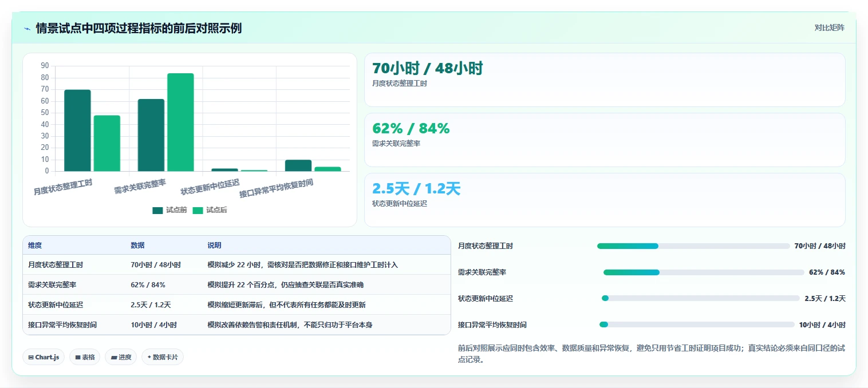The width and height of the screenshot is (868, 388).
Task: Click chart axis label 月度状态整理工时
Action: 63,187
